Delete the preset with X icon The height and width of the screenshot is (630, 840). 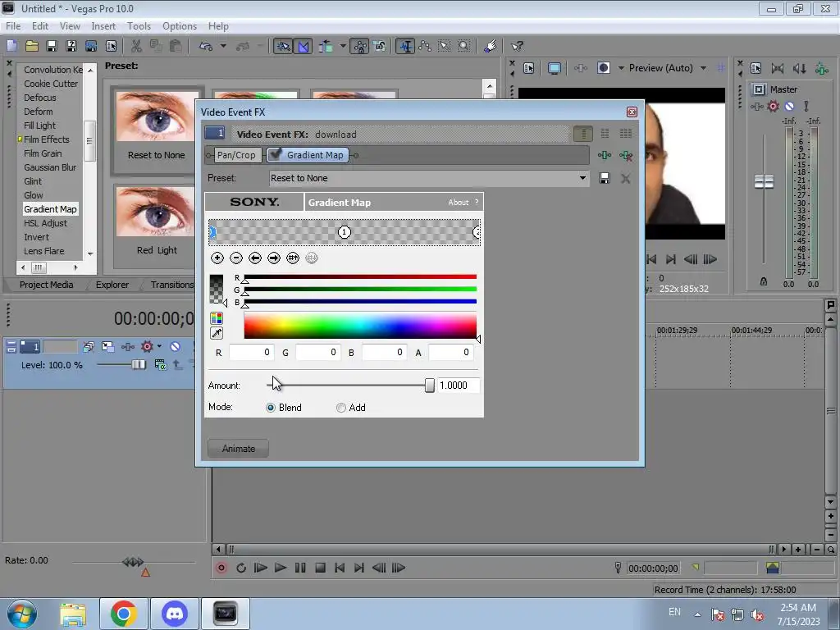[625, 178]
